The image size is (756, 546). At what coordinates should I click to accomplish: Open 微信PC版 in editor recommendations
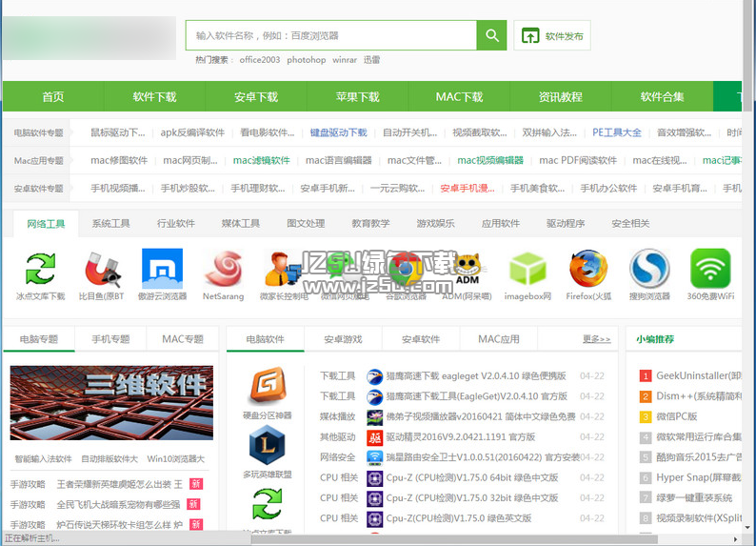click(676, 416)
